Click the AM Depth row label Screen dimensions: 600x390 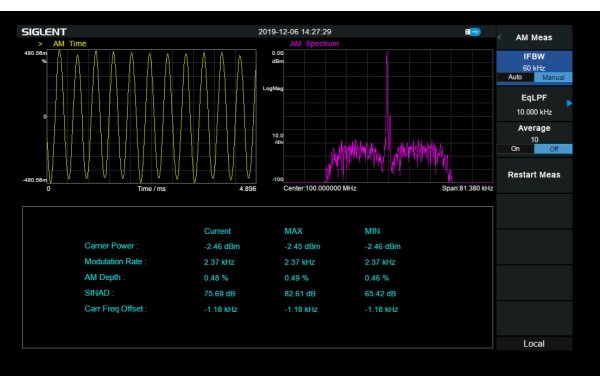click(104, 277)
